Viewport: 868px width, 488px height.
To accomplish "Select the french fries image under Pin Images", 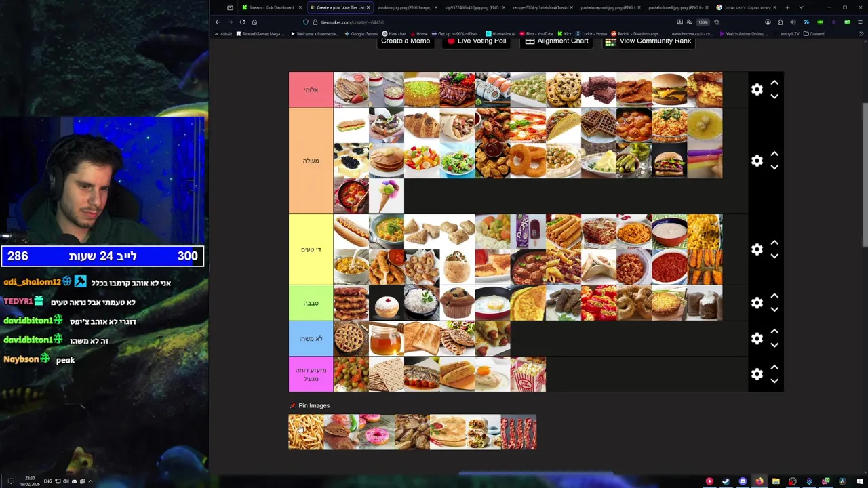I will [307, 432].
